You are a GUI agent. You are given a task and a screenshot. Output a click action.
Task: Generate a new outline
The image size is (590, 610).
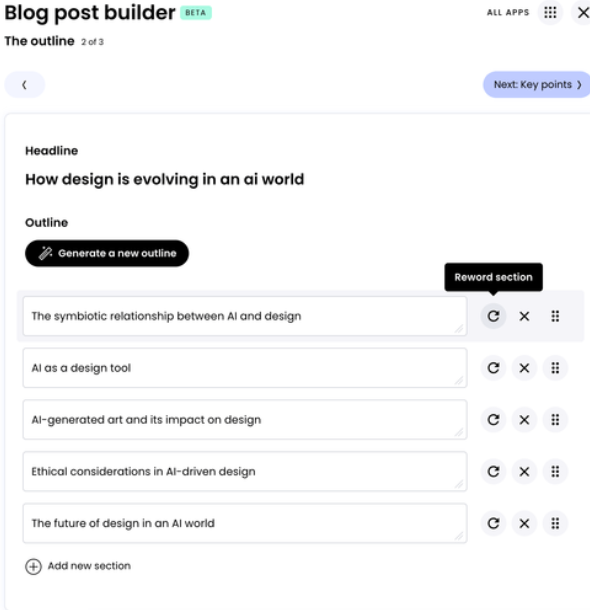pos(107,253)
